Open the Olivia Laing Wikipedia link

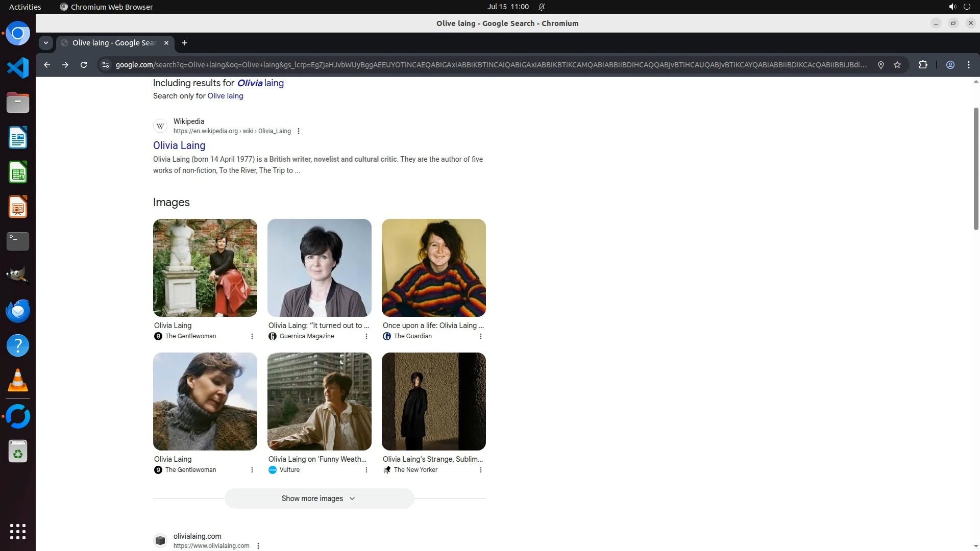pyautogui.click(x=179, y=145)
